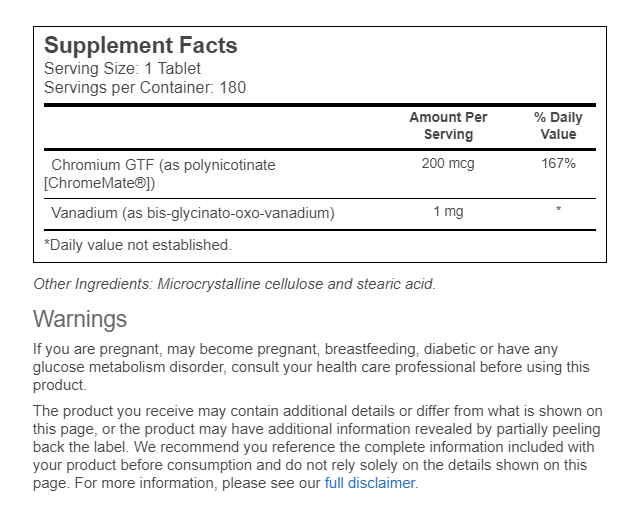636x520 pixels.
Task: Click the 200 mcg amount value
Action: click(x=448, y=164)
